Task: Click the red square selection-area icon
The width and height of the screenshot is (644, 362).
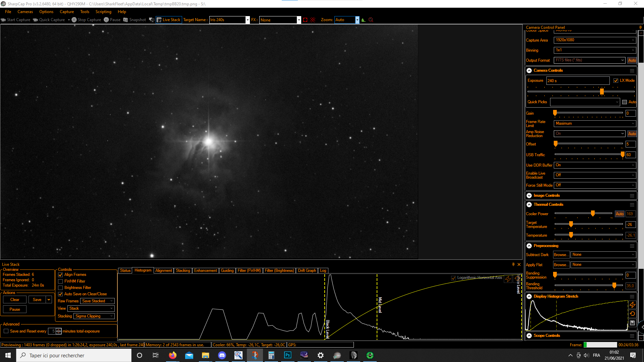Action: [x=305, y=20]
